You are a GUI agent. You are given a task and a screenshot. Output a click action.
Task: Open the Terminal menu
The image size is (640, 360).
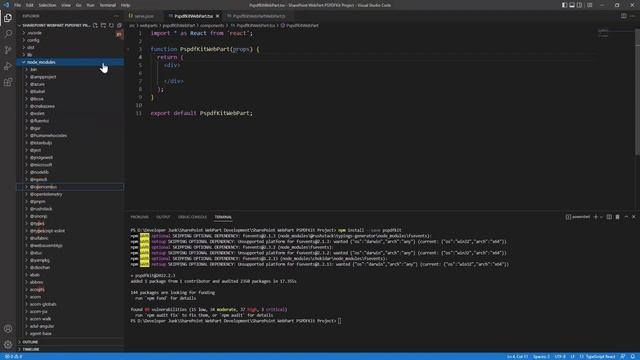[x=107, y=5]
